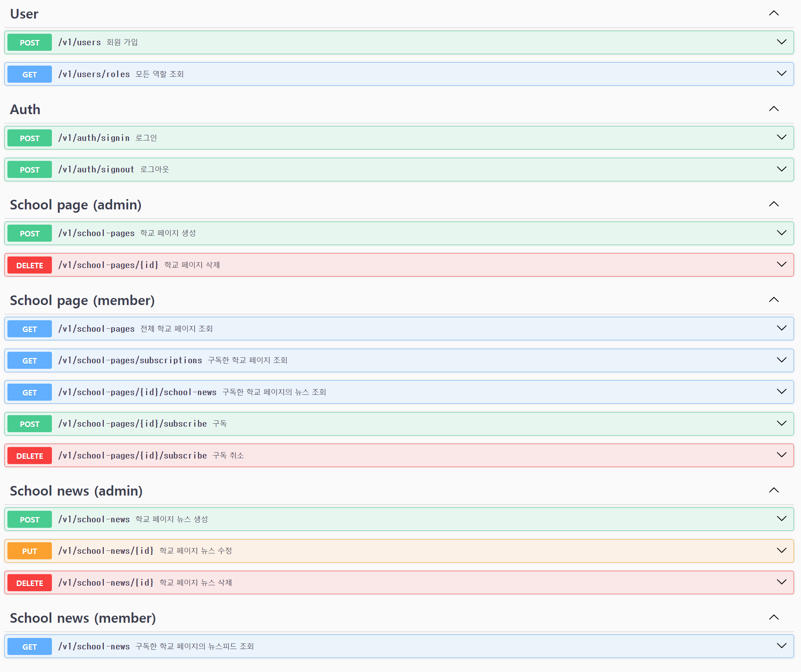Viewport: 801px width, 672px height.
Task: Click GET badge for /v1/school-news
Action: pyautogui.click(x=29, y=647)
